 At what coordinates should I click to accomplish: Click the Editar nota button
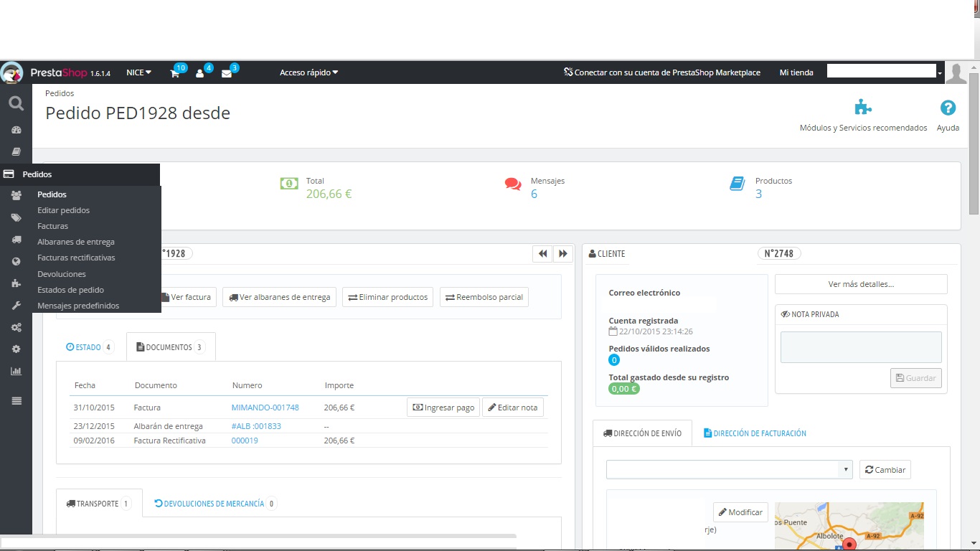click(x=513, y=408)
